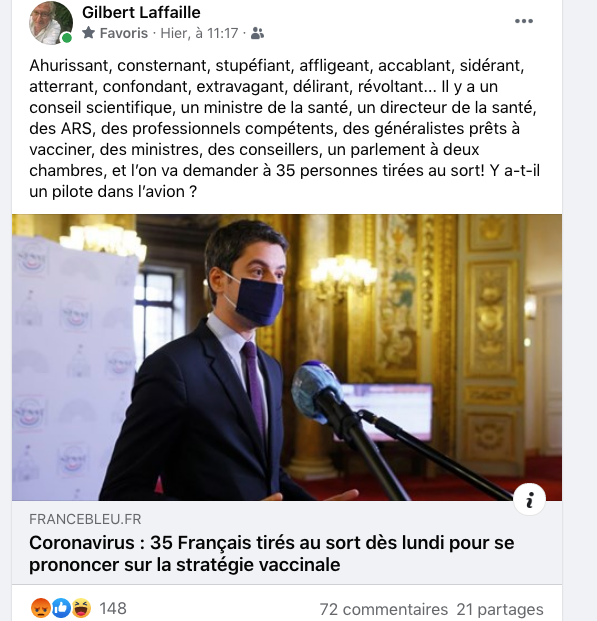The width and height of the screenshot is (597, 621).
Task: Click the blue thumbs-up reaction icon
Action: (x=61, y=608)
